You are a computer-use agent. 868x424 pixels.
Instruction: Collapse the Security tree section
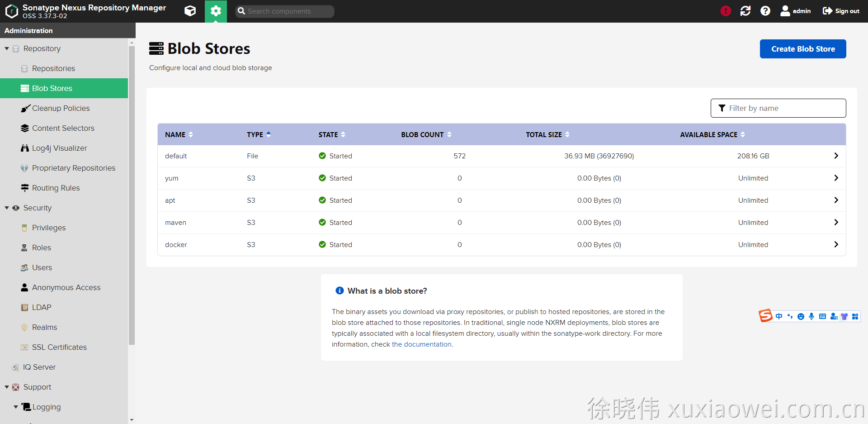[7, 208]
